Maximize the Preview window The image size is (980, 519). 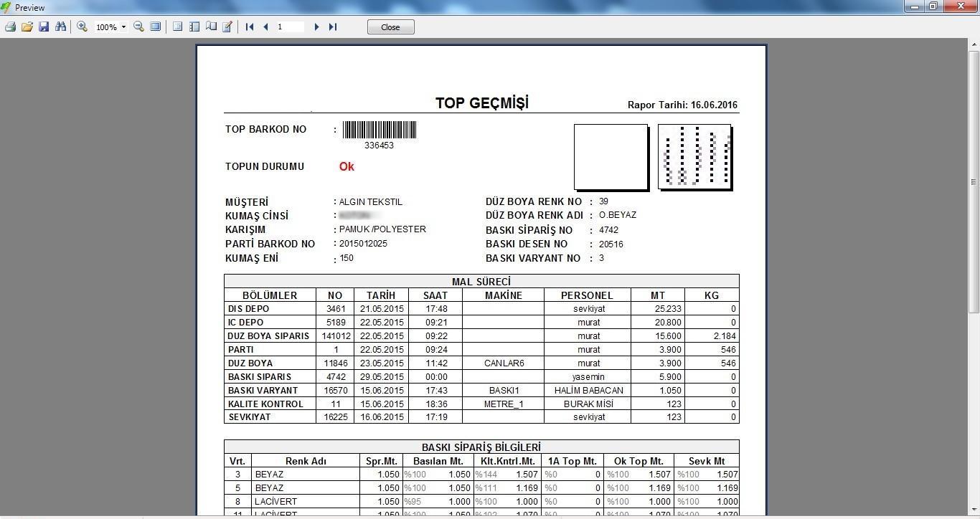click(x=933, y=6)
